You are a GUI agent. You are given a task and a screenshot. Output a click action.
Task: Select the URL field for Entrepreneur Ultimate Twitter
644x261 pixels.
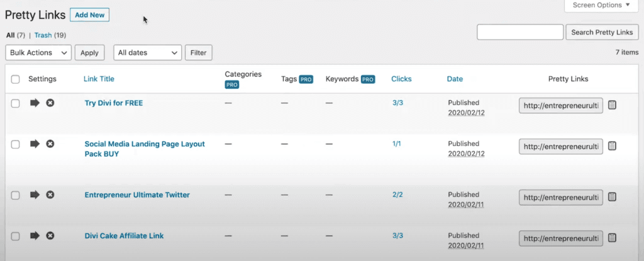561,197
